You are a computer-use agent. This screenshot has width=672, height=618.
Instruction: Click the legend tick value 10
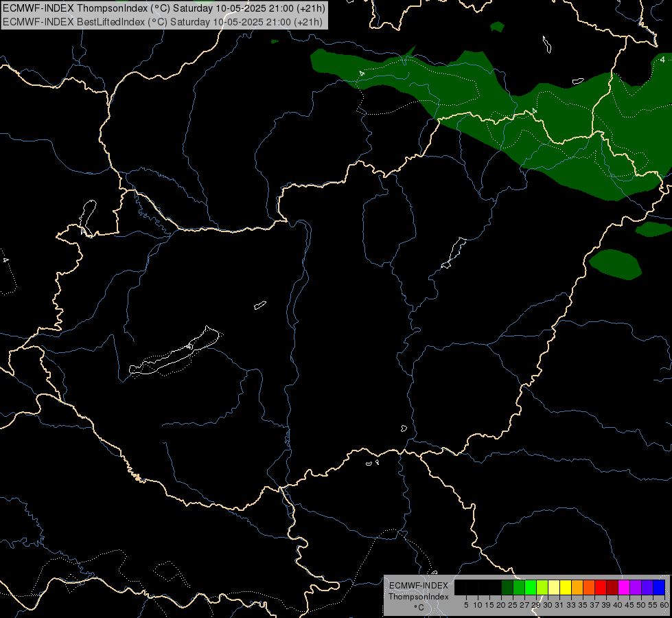click(478, 605)
